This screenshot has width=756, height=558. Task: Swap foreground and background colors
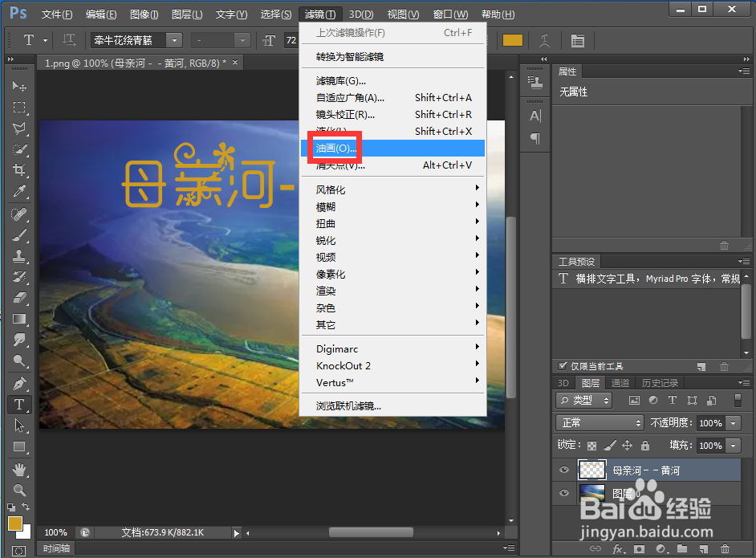(26, 507)
